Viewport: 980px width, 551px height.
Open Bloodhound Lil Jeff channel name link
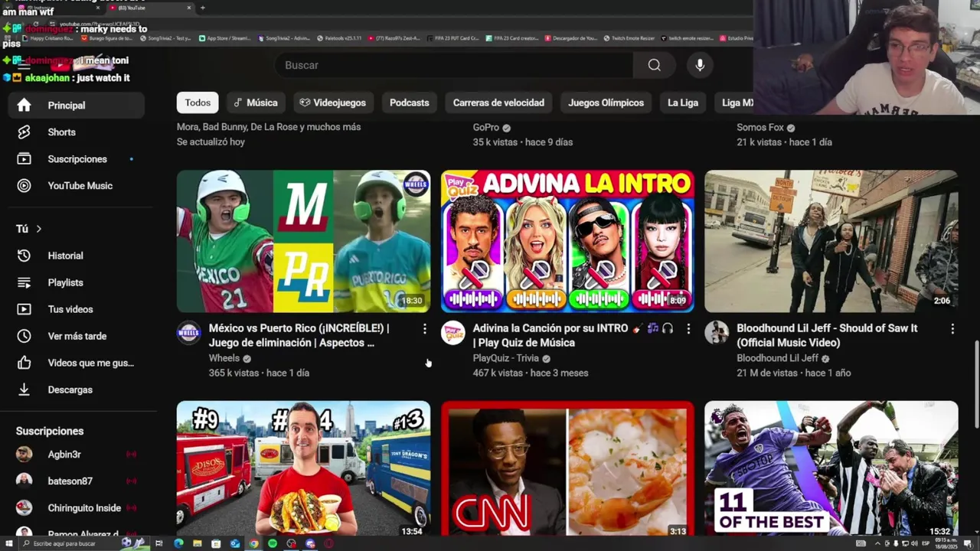pos(777,358)
